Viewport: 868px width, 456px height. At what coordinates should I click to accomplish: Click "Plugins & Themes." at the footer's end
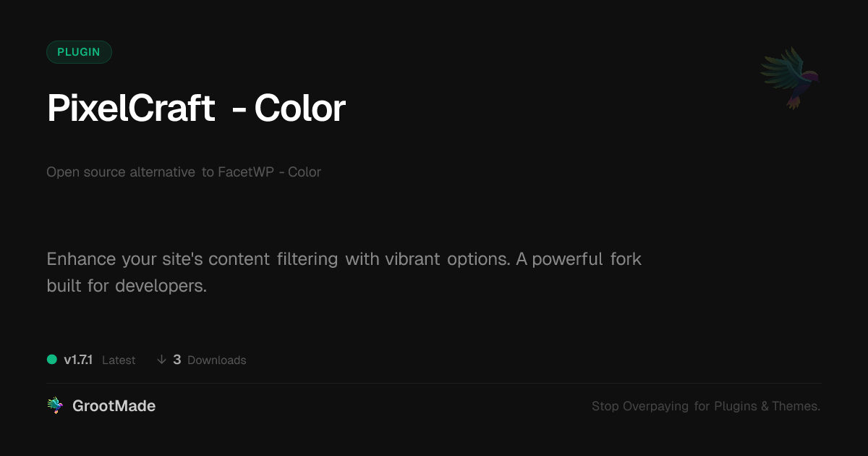[x=767, y=406]
